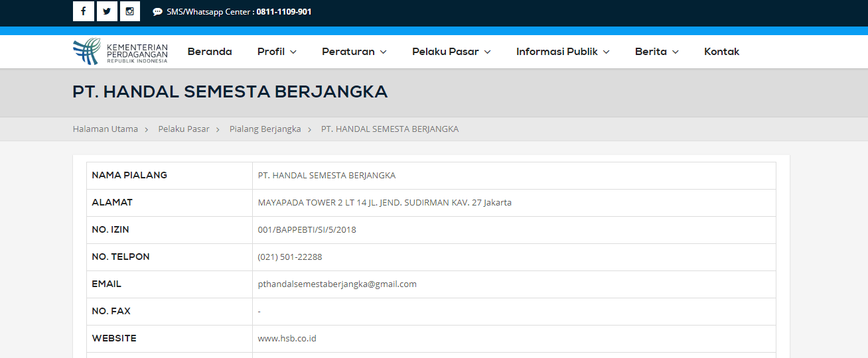Image resolution: width=868 pixels, height=358 pixels.
Task: Click the Mayapada Tower 2 address value
Action: click(385, 203)
